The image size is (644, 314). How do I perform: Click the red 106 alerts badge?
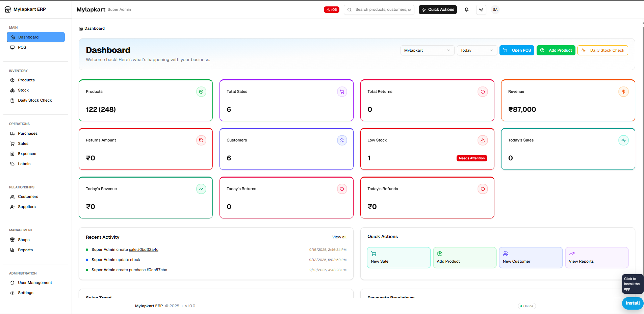[x=332, y=10]
